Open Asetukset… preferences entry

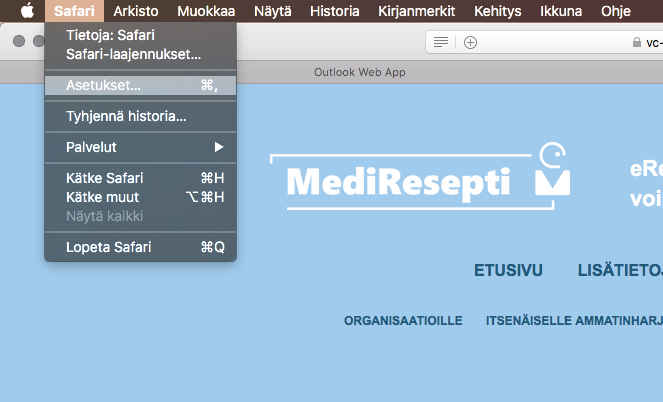140,85
